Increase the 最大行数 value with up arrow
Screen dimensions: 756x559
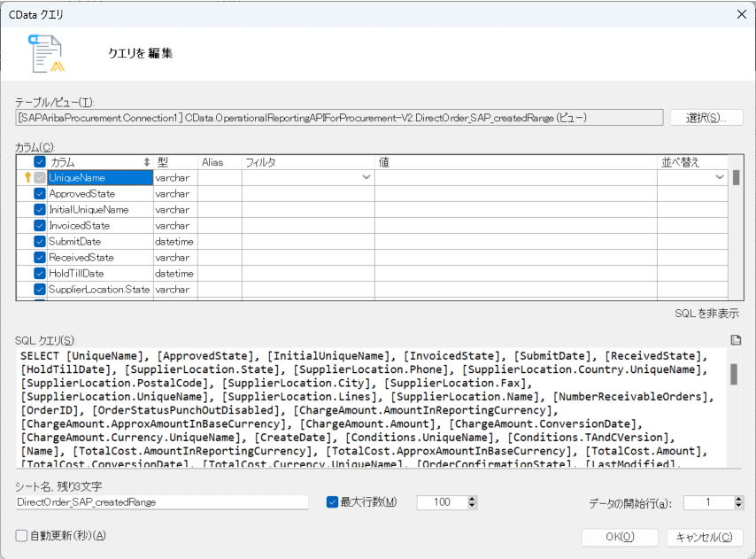473,499
